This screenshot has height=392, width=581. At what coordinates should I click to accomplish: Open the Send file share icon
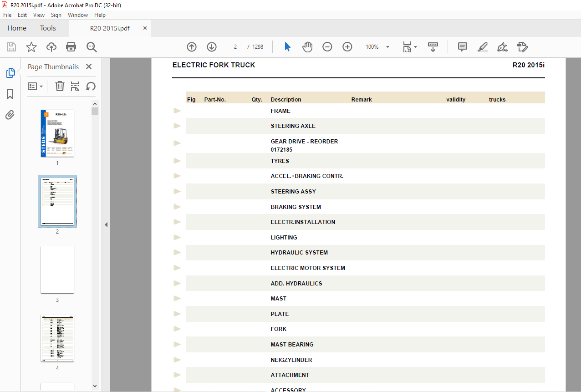522,47
